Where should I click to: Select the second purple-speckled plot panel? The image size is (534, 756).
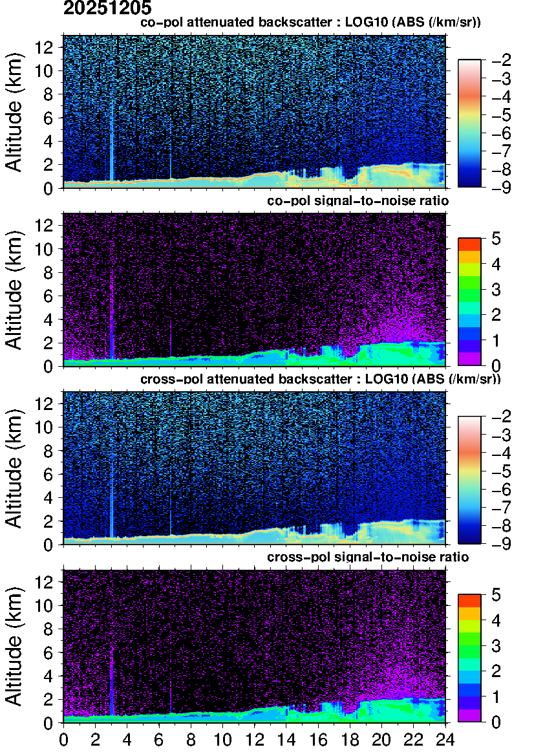[x=254, y=290]
